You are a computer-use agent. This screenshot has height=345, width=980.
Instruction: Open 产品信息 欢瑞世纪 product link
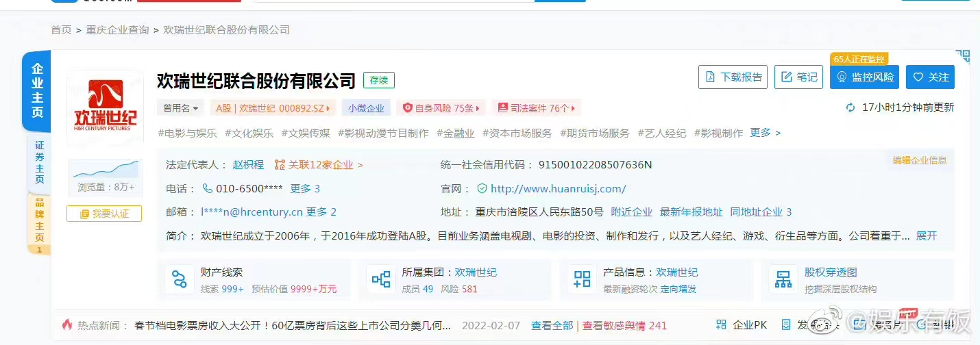tap(677, 272)
